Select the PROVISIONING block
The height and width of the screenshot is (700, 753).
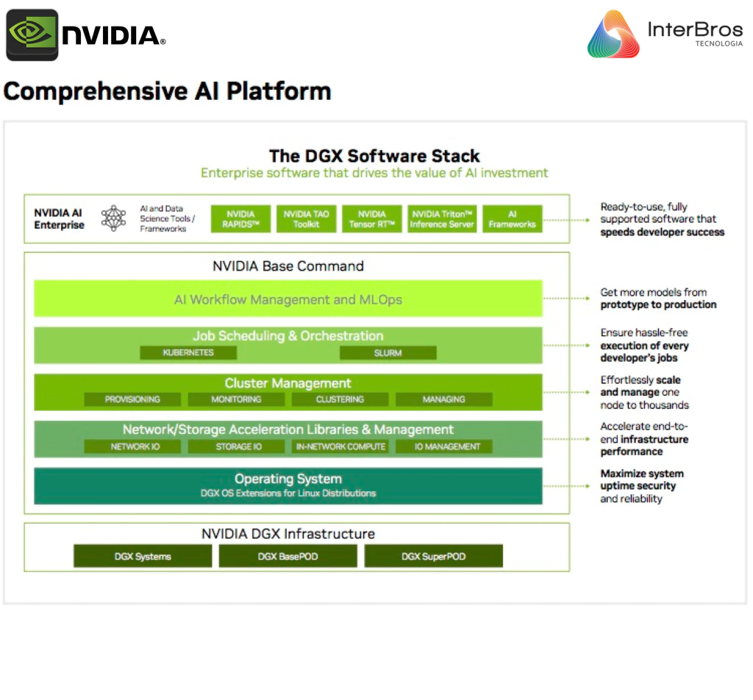tap(132, 399)
